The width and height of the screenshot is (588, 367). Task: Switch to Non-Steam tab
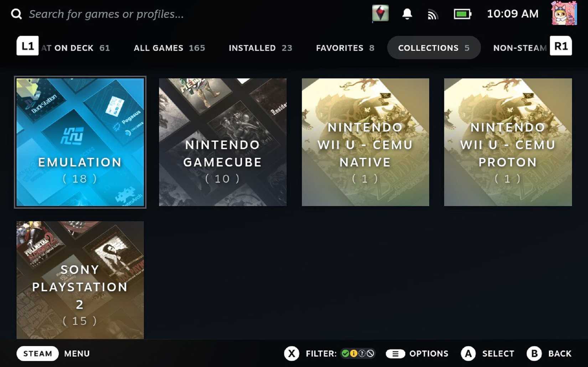point(520,48)
